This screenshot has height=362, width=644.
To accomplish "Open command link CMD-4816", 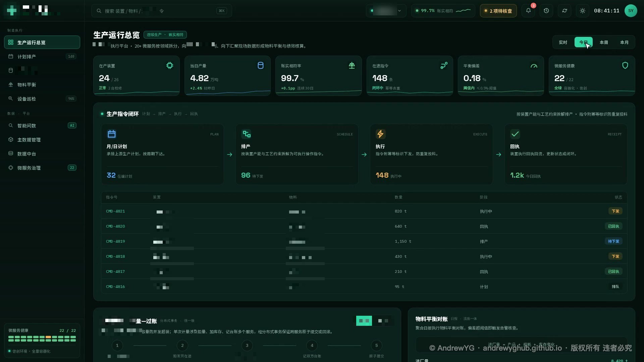I will (115, 287).
